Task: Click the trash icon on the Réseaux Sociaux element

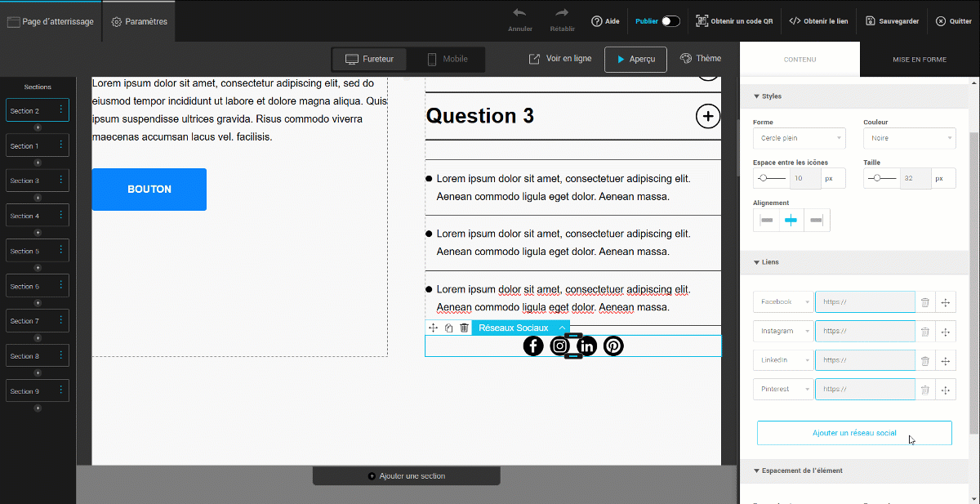Action: tap(464, 328)
